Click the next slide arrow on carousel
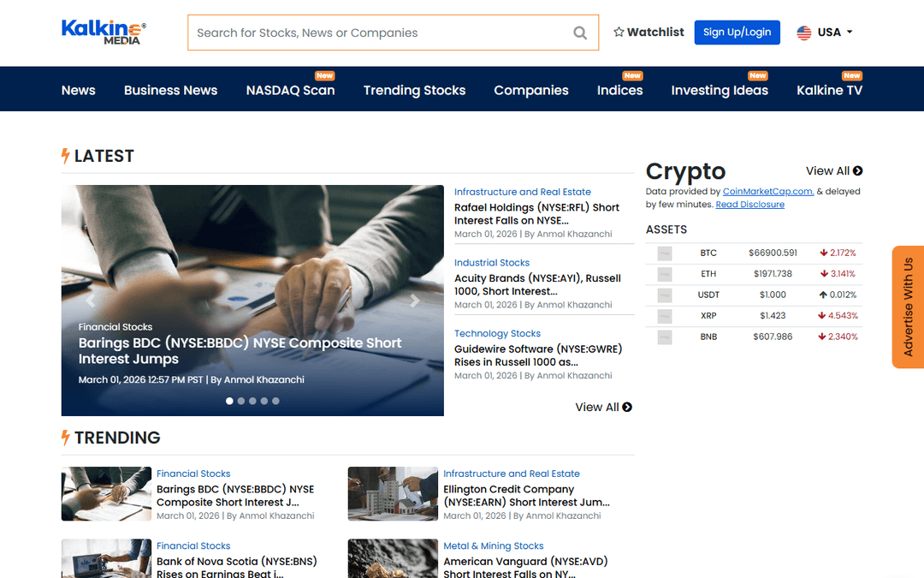The height and width of the screenshot is (578, 924). tap(415, 301)
